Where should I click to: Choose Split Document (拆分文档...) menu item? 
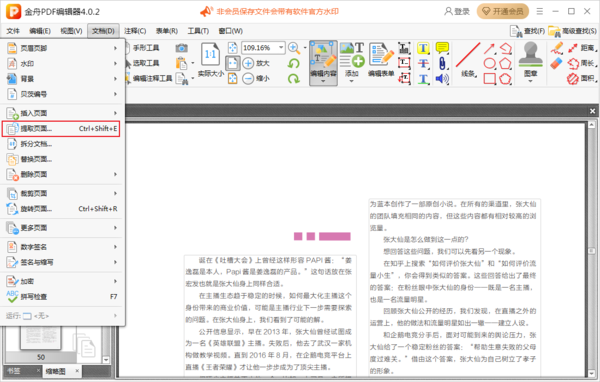[x=62, y=144]
